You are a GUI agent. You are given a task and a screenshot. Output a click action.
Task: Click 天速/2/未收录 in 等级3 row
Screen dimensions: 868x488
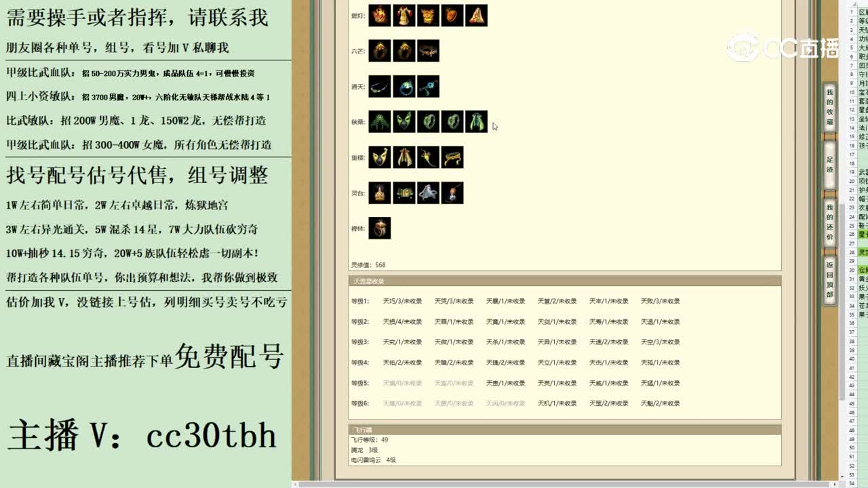(x=608, y=342)
